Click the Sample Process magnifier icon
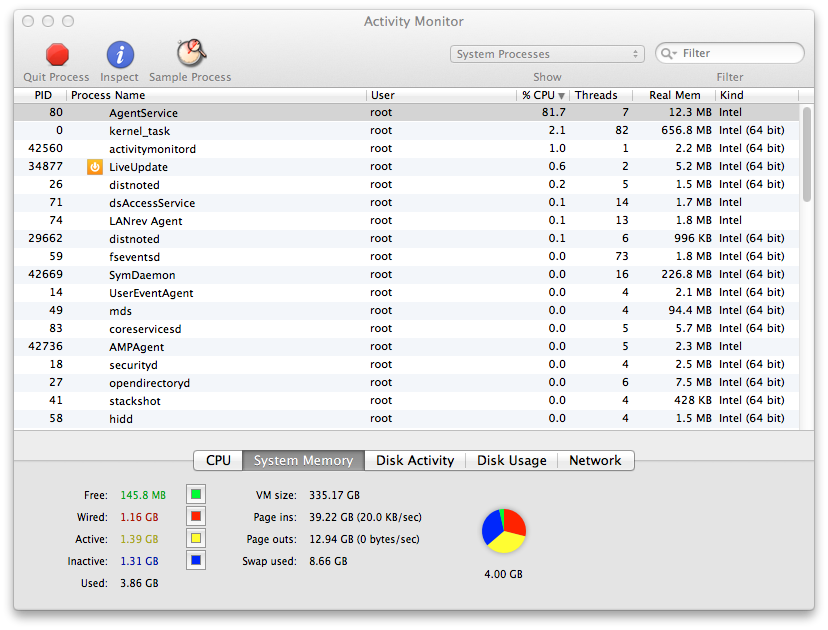This screenshot has height=630, width=828. (191, 53)
